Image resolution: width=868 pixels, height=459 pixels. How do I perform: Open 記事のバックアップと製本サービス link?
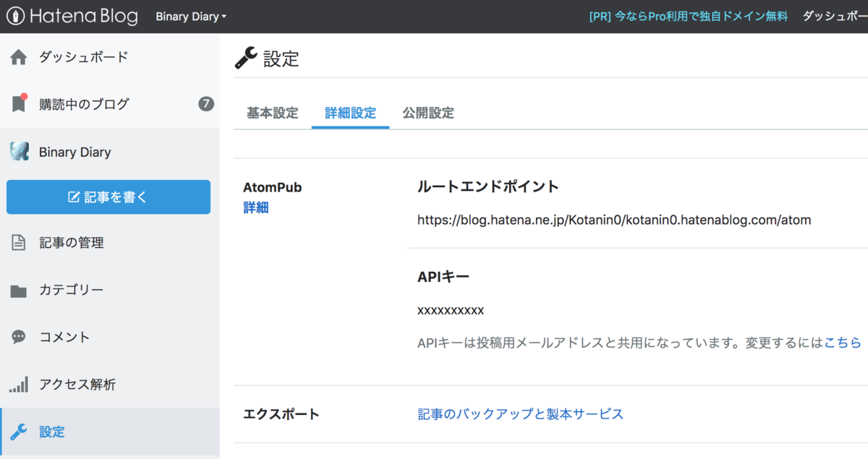pyautogui.click(x=521, y=414)
